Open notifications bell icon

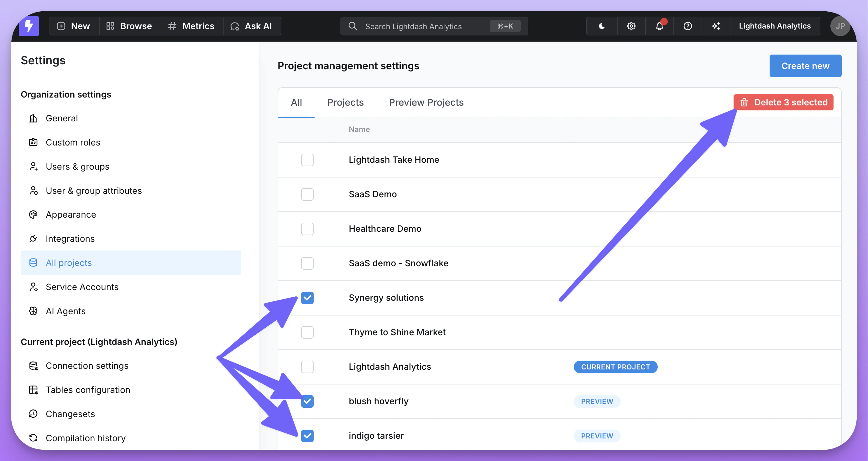pos(659,26)
